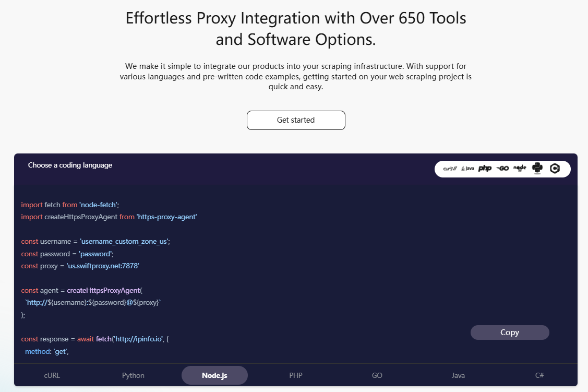The height and width of the screenshot is (392, 588).
Task: Switch to the PHP tab
Action: tap(296, 375)
